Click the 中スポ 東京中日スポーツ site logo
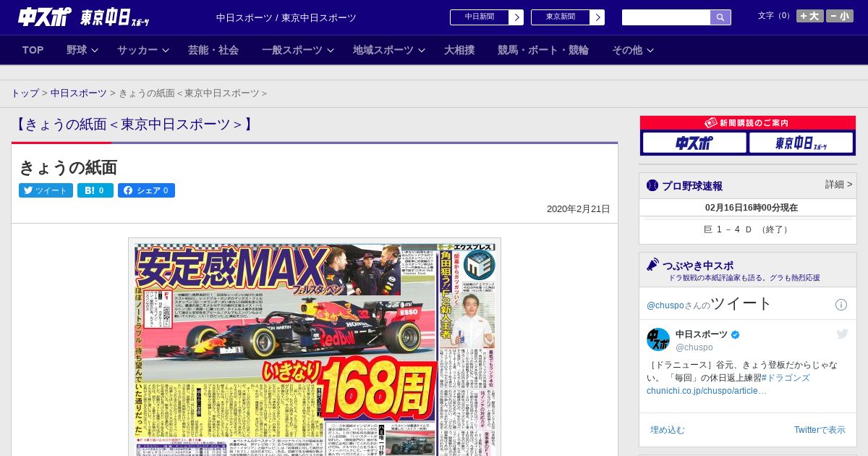 tap(83, 17)
